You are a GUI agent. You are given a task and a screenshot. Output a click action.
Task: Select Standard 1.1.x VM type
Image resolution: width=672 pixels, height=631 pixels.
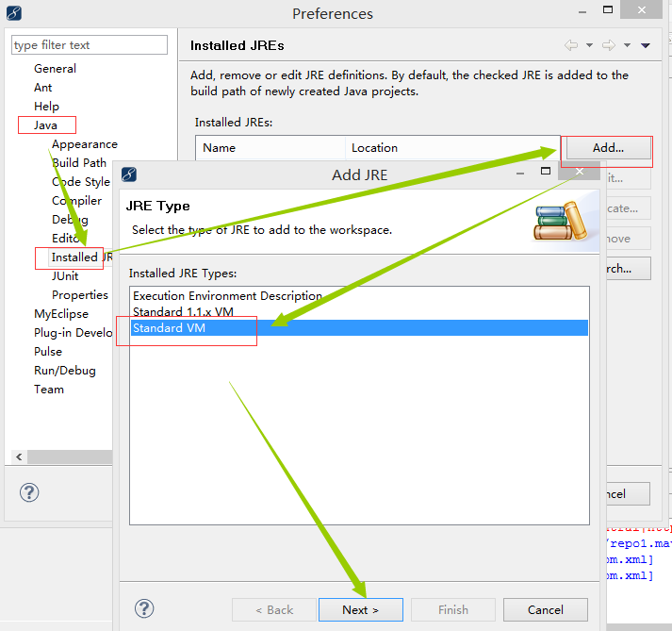coord(359,312)
